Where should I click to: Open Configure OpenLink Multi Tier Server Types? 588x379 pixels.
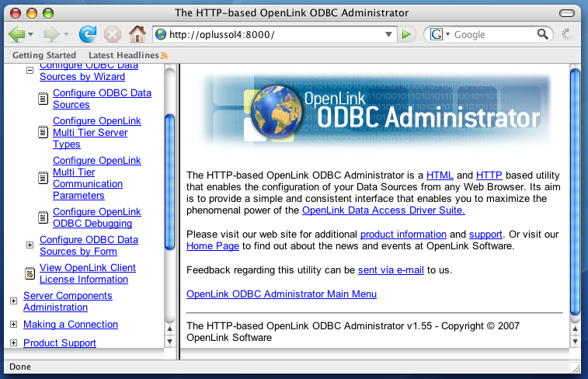click(97, 132)
